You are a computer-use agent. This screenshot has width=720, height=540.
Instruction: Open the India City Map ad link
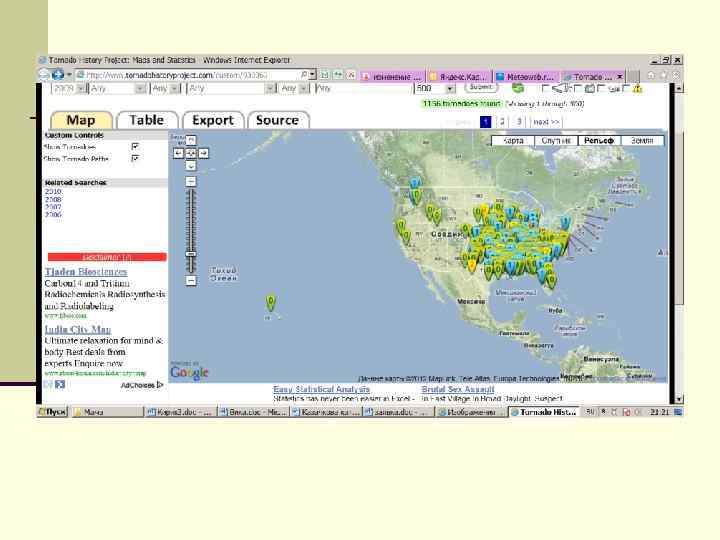pyautogui.click(x=78, y=330)
